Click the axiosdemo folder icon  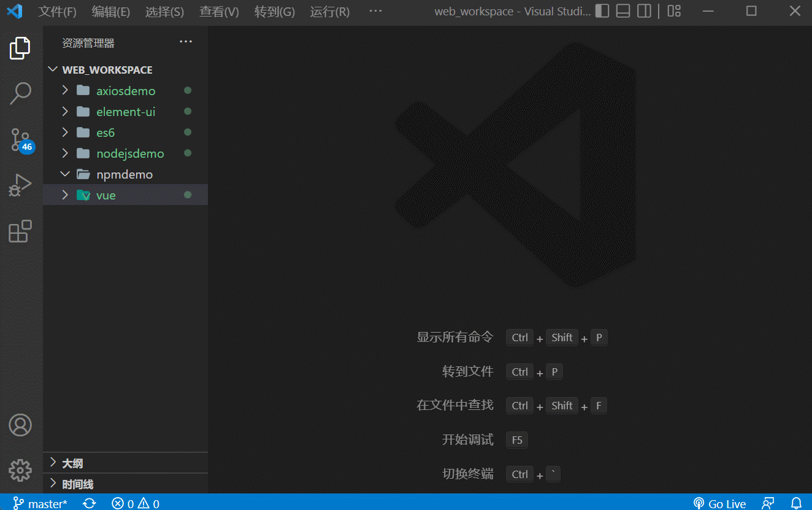pos(83,91)
